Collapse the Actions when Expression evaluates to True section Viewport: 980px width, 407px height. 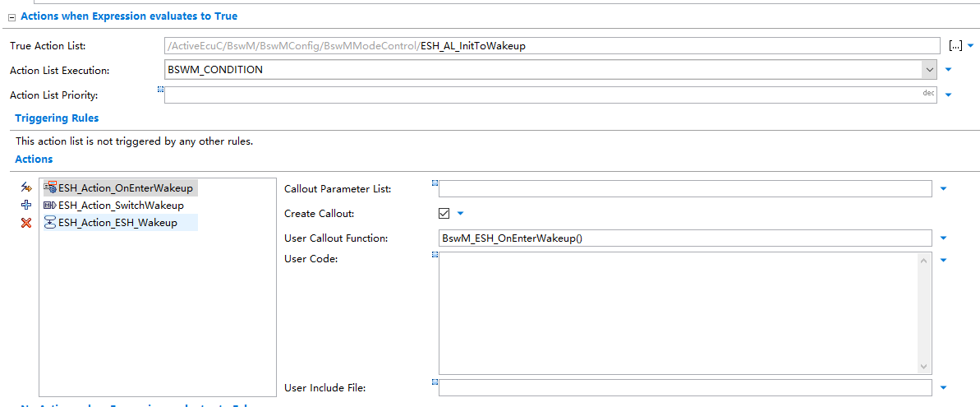click(x=12, y=17)
